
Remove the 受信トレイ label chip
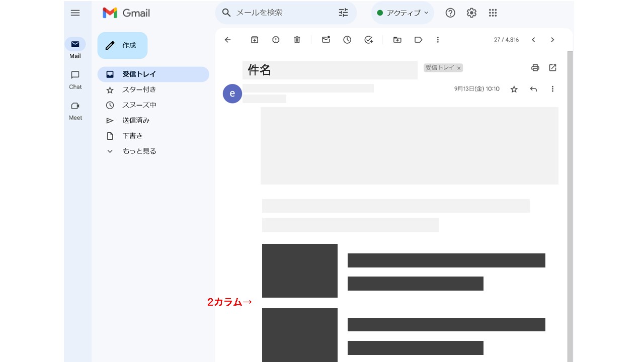tap(459, 68)
